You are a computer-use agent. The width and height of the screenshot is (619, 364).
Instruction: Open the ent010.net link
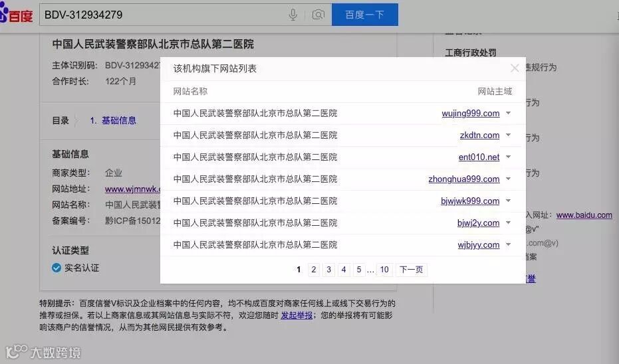479,157
